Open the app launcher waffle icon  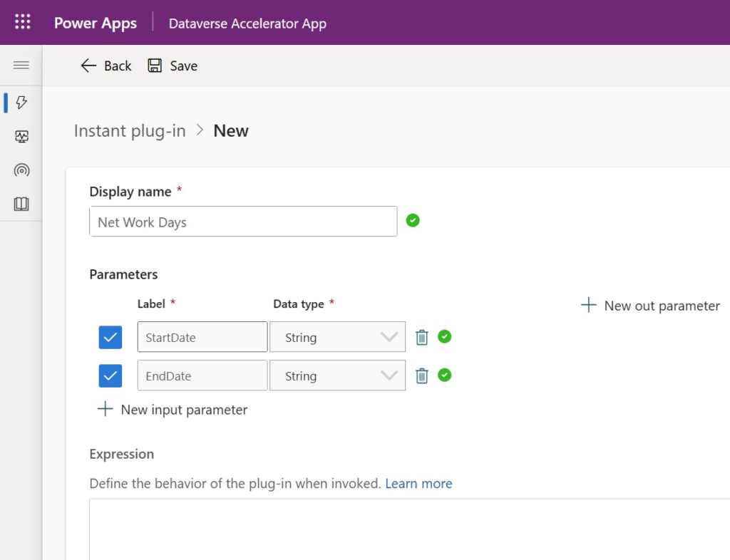click(x=22, y=22)
